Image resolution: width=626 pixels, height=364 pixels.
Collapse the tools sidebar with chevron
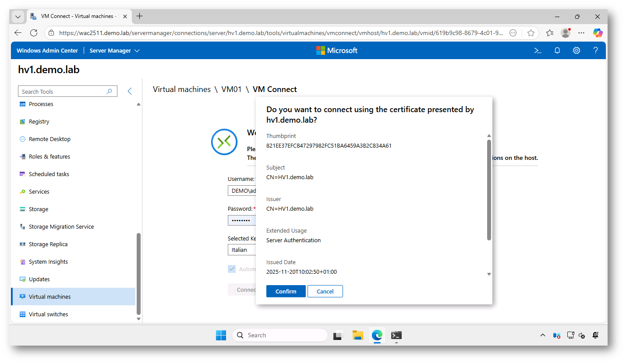[129, 91]
